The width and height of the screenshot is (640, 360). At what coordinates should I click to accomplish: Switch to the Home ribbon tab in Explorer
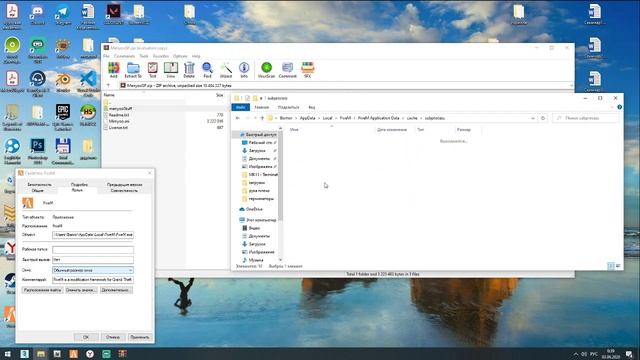(x=262, y=107)
